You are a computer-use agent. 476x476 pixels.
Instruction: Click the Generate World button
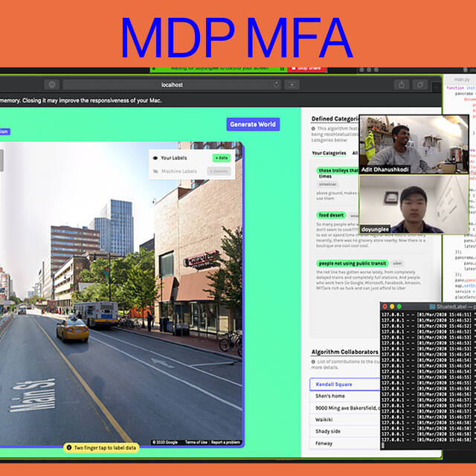[253, 124]
